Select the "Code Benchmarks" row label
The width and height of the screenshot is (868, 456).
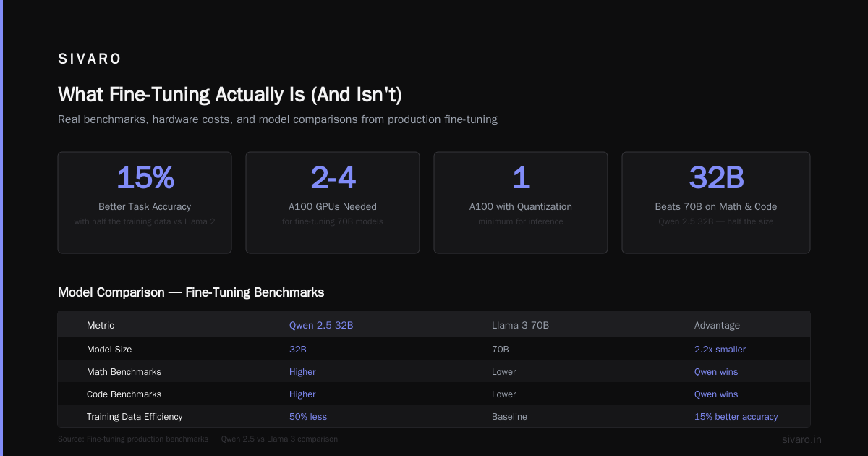coord(124,394)
